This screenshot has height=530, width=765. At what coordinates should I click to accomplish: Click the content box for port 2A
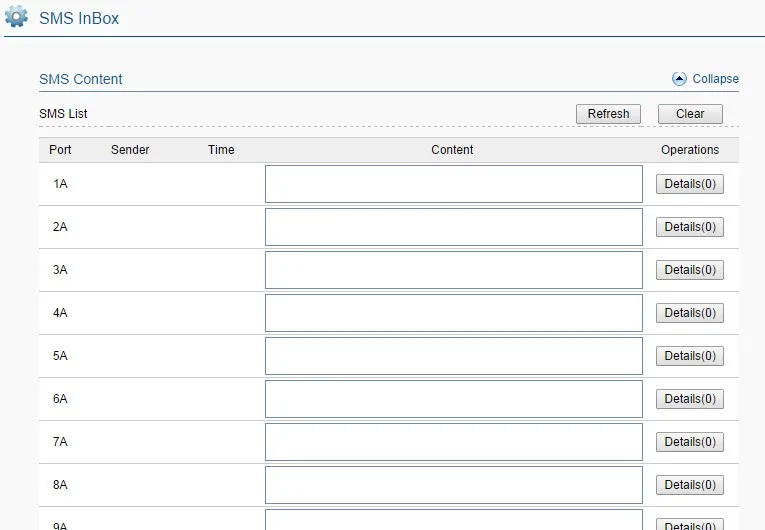coord(453,227)
